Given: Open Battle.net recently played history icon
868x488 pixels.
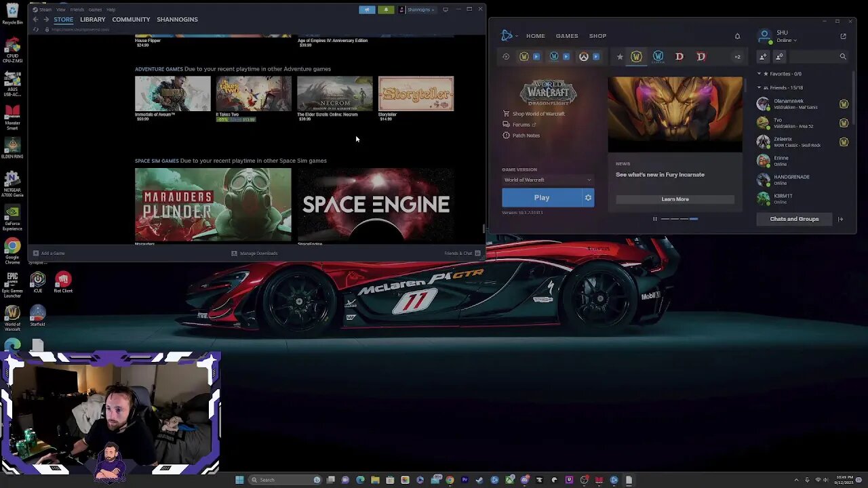Looking at the screenshot, I should [x=506, y=57].
